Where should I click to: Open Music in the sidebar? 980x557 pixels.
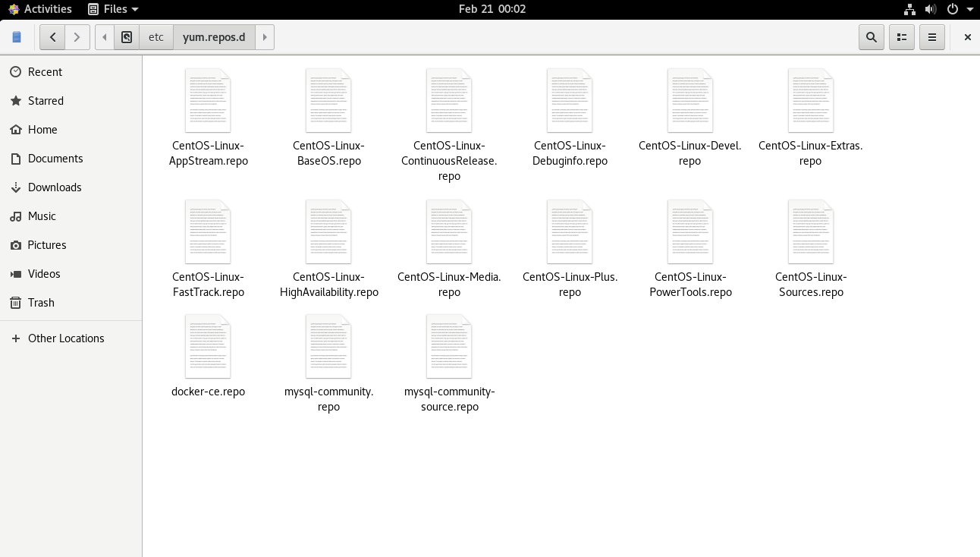71,216
